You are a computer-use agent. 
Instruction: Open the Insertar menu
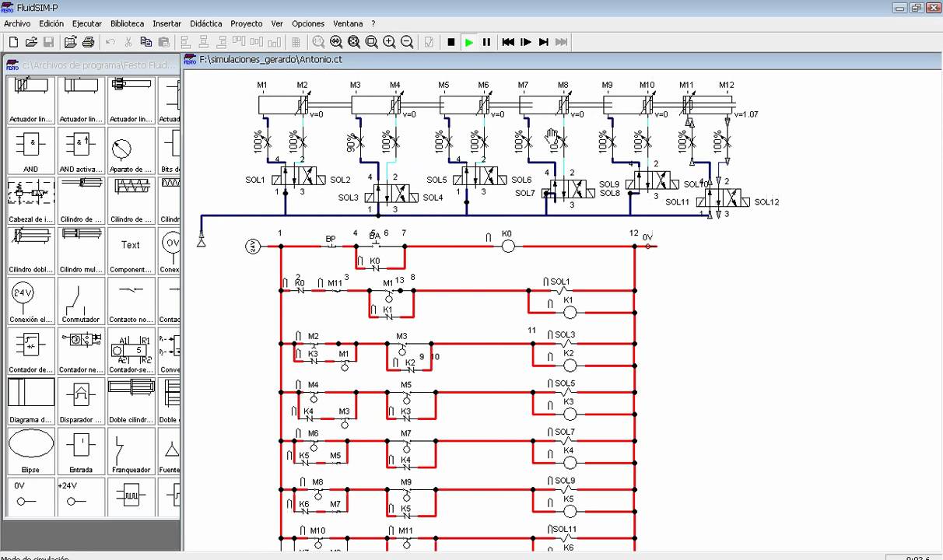click(167, 23)
